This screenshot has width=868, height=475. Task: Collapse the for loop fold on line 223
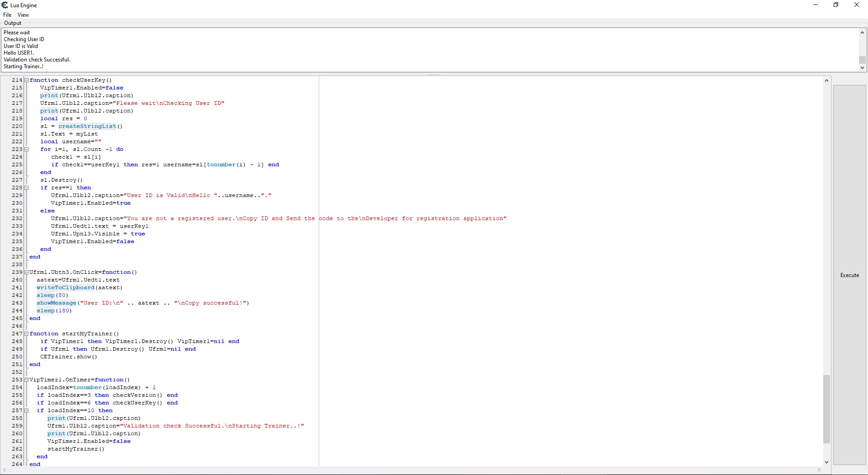(27, 149)
